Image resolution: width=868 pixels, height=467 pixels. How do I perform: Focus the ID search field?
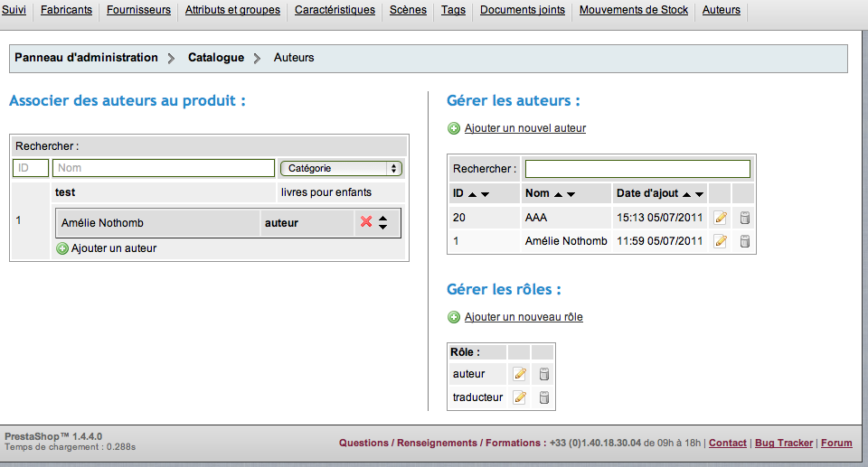tap(31, 168)
